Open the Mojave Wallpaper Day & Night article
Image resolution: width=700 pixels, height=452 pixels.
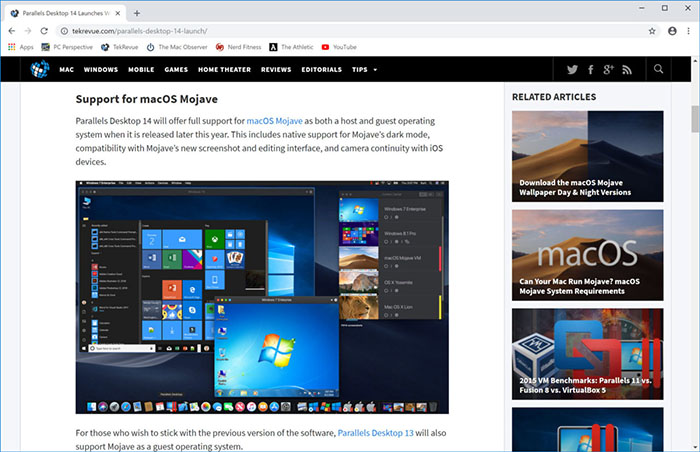tap(588, 156)
